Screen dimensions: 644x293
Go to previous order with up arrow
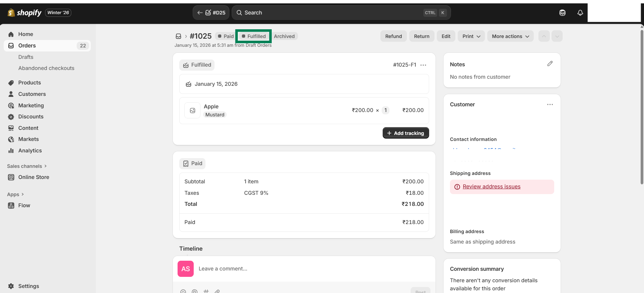pos(544,36)
